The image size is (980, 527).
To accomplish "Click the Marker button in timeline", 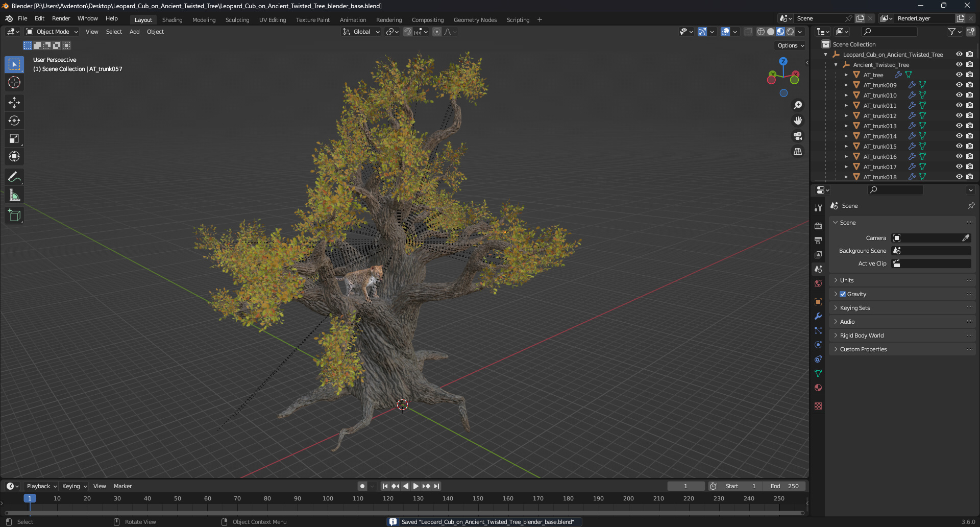I will pos(122,486).
